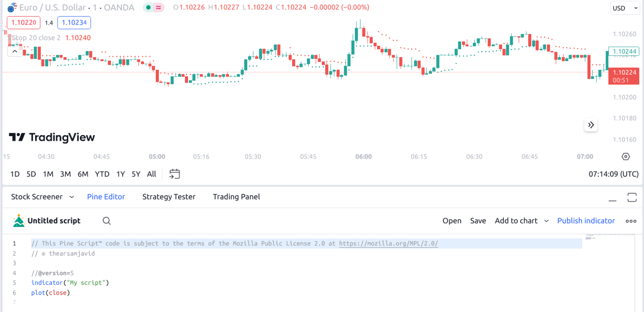This screenshot has width=644, height=312.
Task: Select the 6M time range
Action: pos(83,174)
